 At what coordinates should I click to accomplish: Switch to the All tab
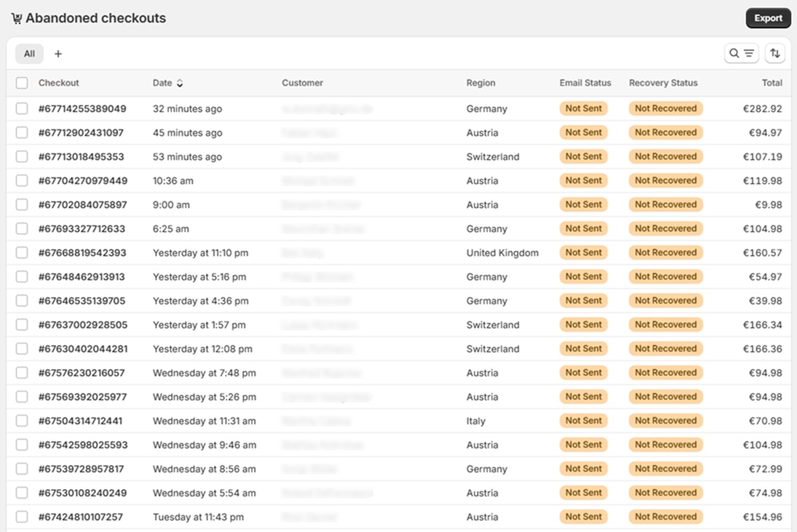29,54
